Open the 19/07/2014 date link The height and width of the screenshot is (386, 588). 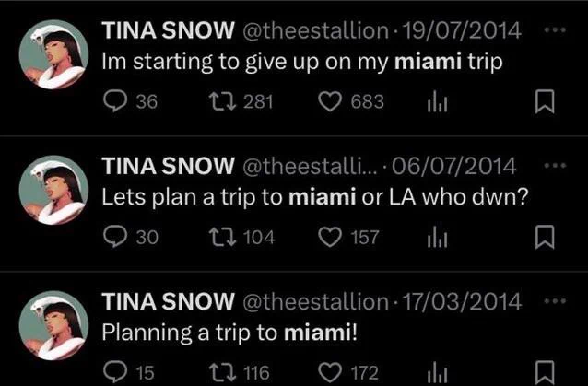pyautogui.click(x=462, y=30)
